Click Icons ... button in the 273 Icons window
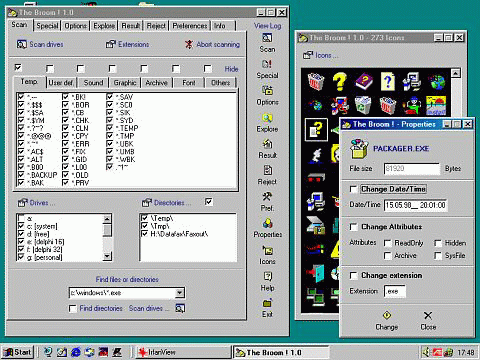 coord(320,55)
